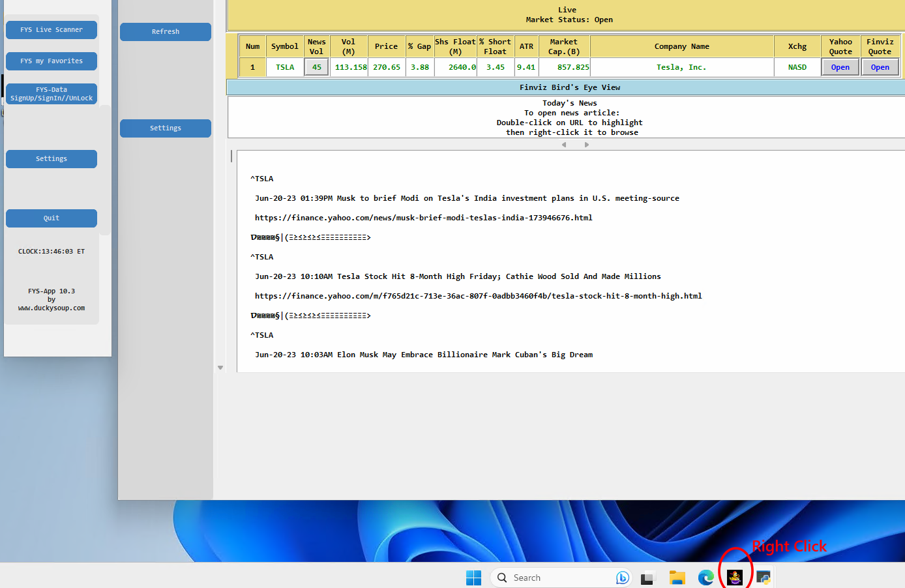This screenshot has height=588, width=905.
Task: Click the Refresh button
Action: pos(166,32)
